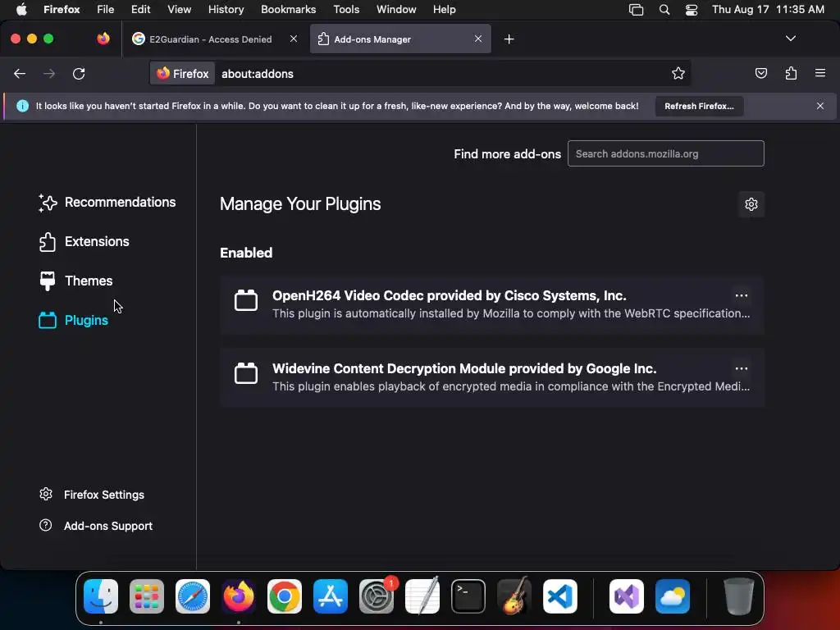Image resolution: width=840 pixels, height=630 pixels.
Task: Open the Themes category
Action: coord(75,281)
